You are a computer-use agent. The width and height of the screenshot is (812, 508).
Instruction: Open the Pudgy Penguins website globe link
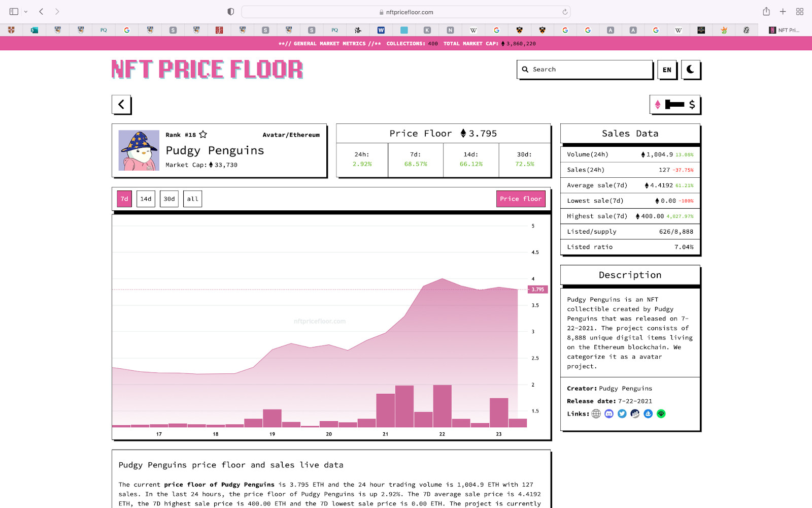pos(596,414)
